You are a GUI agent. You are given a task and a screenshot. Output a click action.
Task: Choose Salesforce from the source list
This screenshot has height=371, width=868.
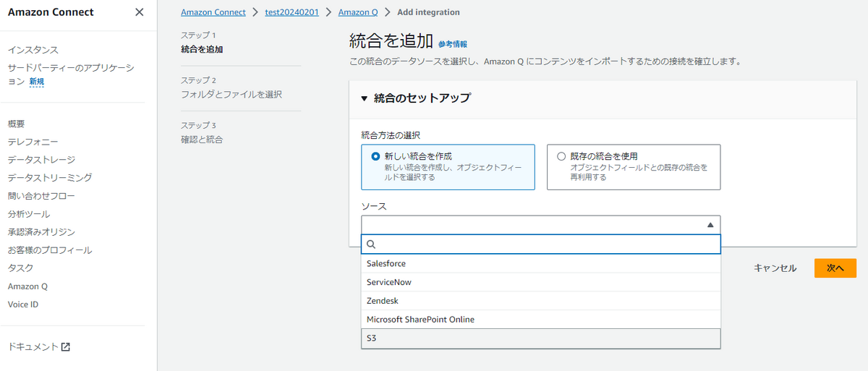coord(386,264)
